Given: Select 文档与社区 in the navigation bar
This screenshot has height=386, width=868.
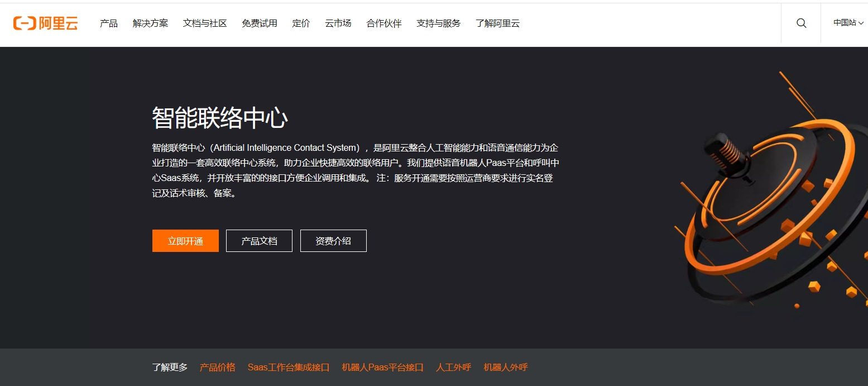Looking at the screenshot, I should point(204,23).
